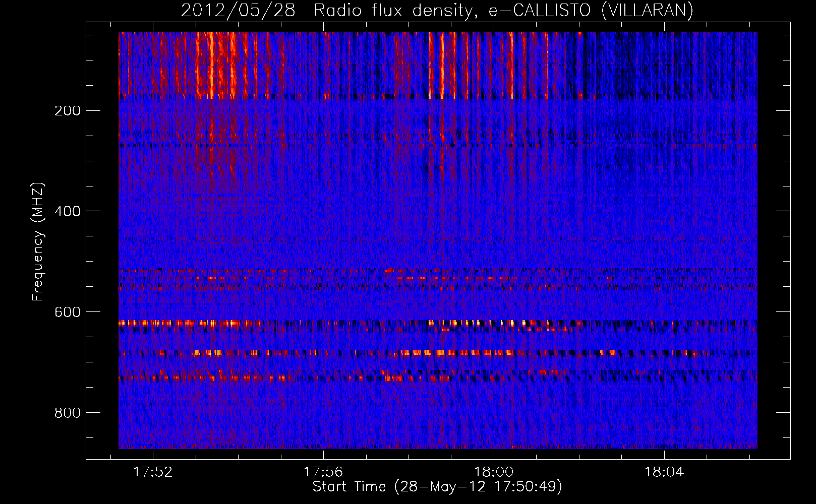Click the 18:00 time tick label

point(494,472)
